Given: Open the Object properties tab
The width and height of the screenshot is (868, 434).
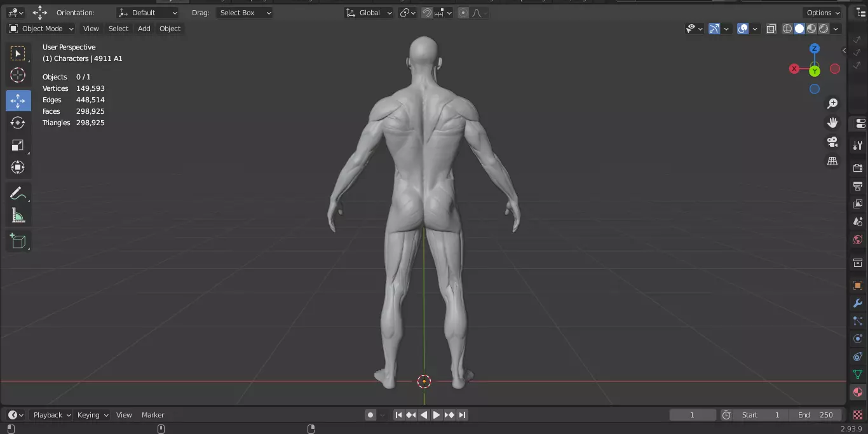Looking at the screenshot, I should click(x=858, y=285).
